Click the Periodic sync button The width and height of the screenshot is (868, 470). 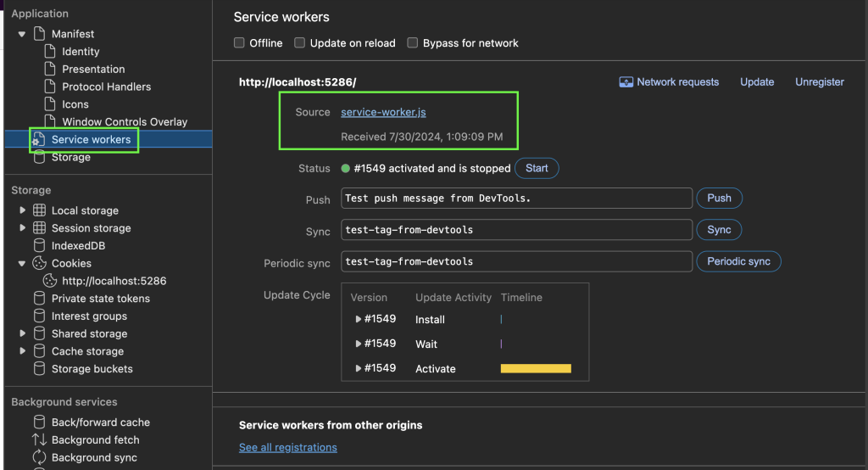coord(739,261)
